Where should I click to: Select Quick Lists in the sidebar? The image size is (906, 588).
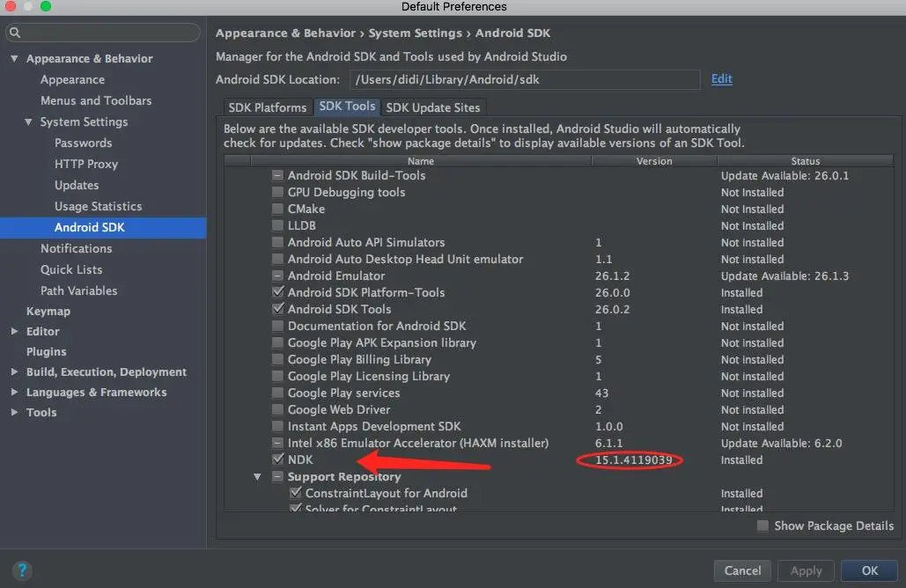[71, 269]
